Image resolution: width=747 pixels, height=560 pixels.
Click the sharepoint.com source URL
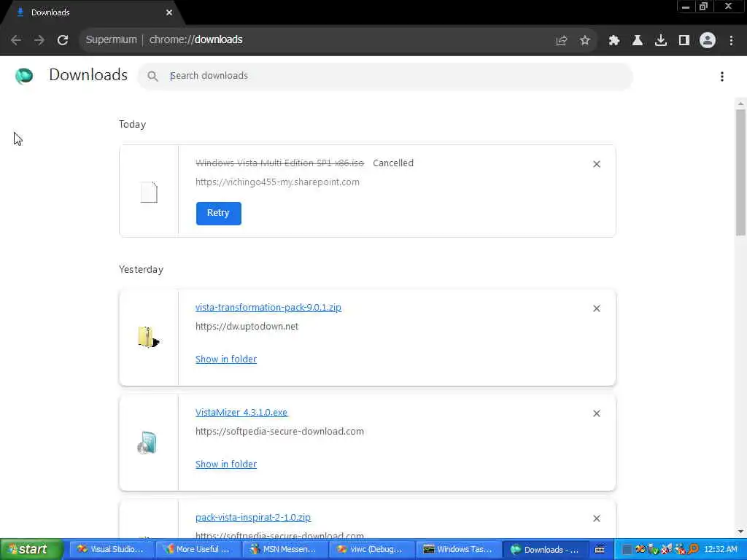277,182
